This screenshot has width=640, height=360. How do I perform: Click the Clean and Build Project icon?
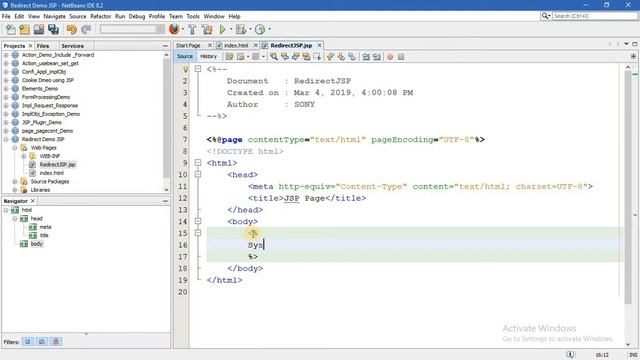click(207, 29)
